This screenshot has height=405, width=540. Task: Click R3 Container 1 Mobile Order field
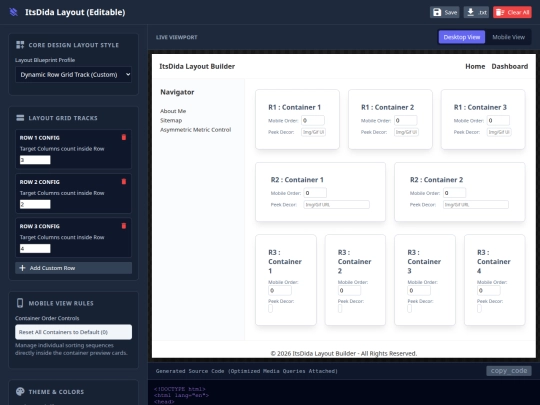click(280, 291)
